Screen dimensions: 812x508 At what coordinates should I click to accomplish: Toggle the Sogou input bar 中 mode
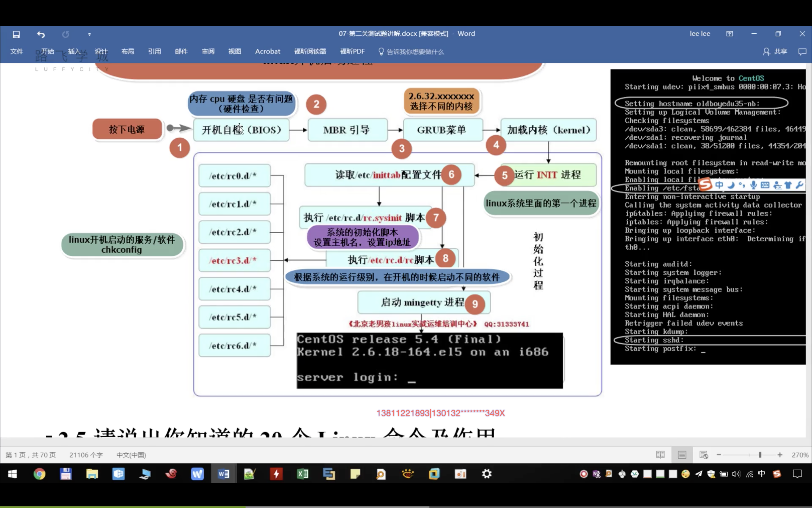(x=719, y=185)
